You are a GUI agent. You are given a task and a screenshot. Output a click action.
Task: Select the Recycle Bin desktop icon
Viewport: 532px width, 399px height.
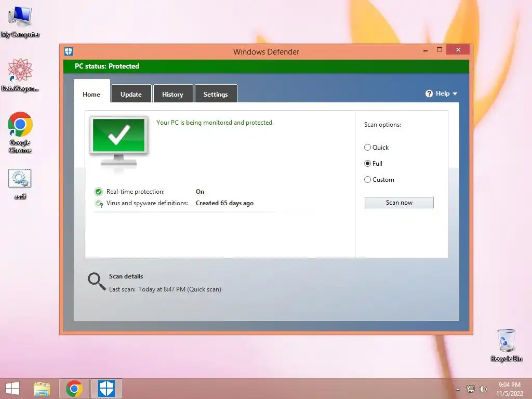506,345
